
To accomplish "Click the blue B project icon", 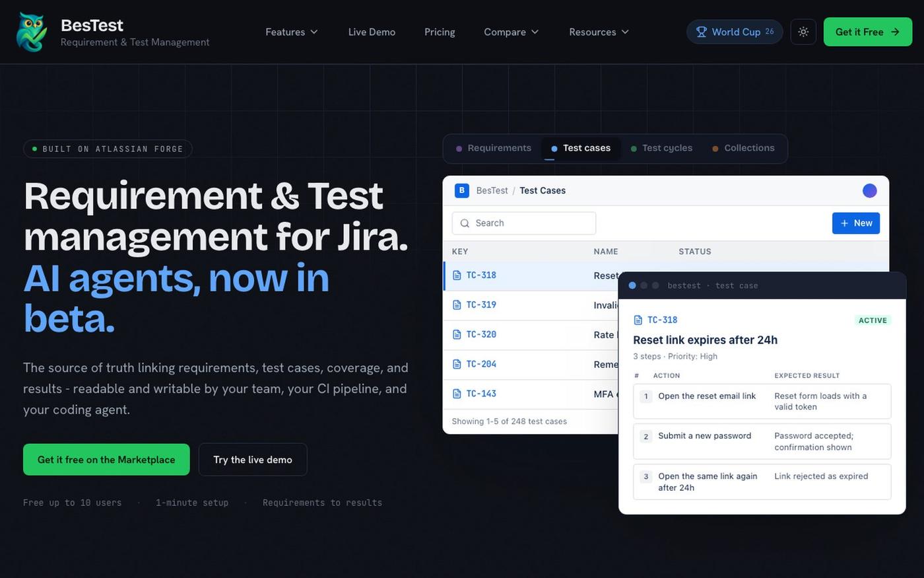I will [x=462, y=190].
